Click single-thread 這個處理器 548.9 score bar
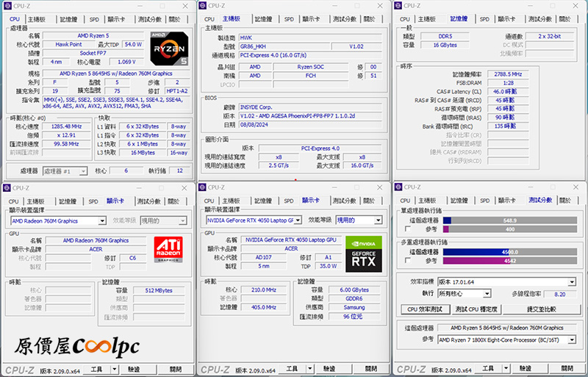The width and height of the screenshot is (588, 377). 510,220
